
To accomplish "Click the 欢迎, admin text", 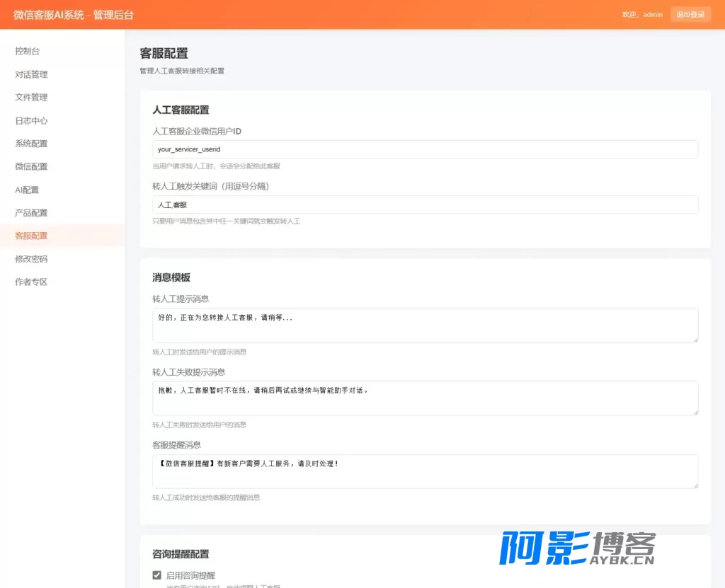I will coord(642,15).
